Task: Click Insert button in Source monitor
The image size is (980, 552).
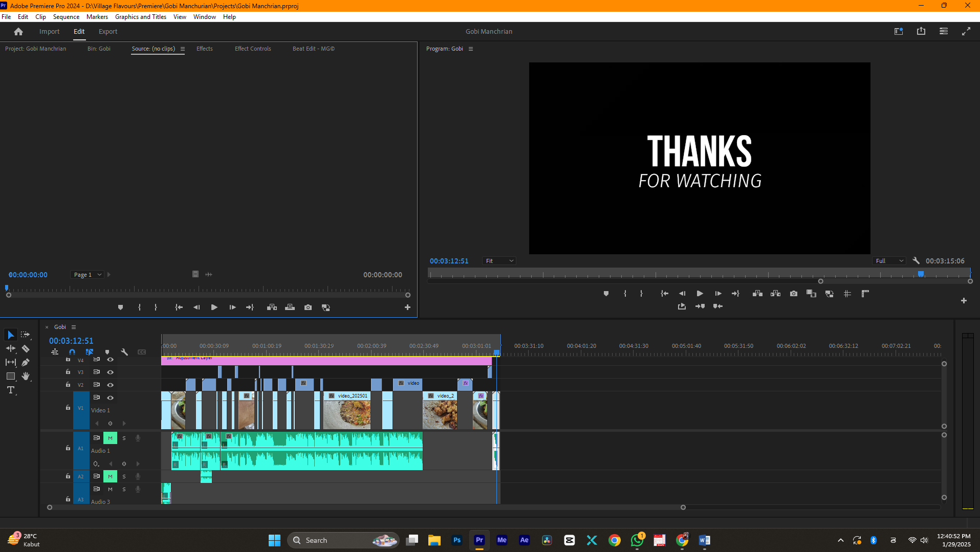Action: 272,307
